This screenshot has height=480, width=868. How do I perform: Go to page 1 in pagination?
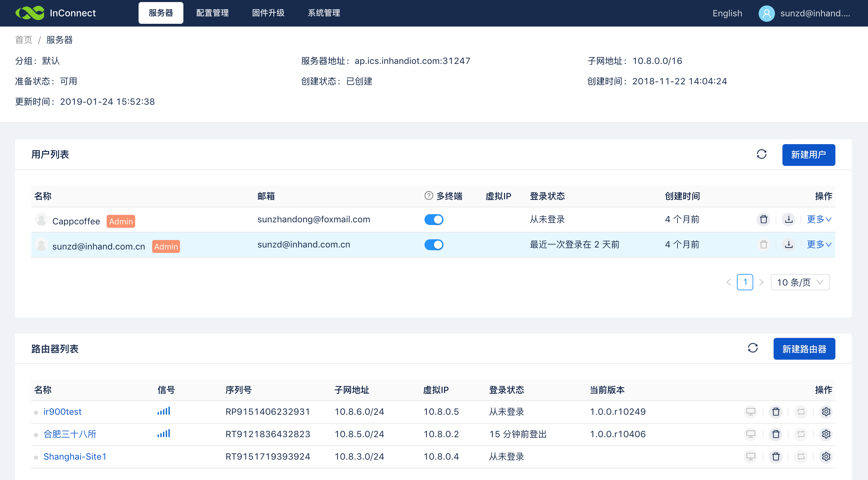(x=745, y=282)
